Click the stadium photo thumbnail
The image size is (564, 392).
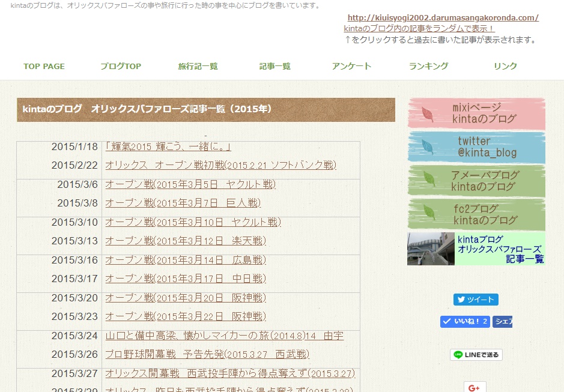click(x=431, y=249)
